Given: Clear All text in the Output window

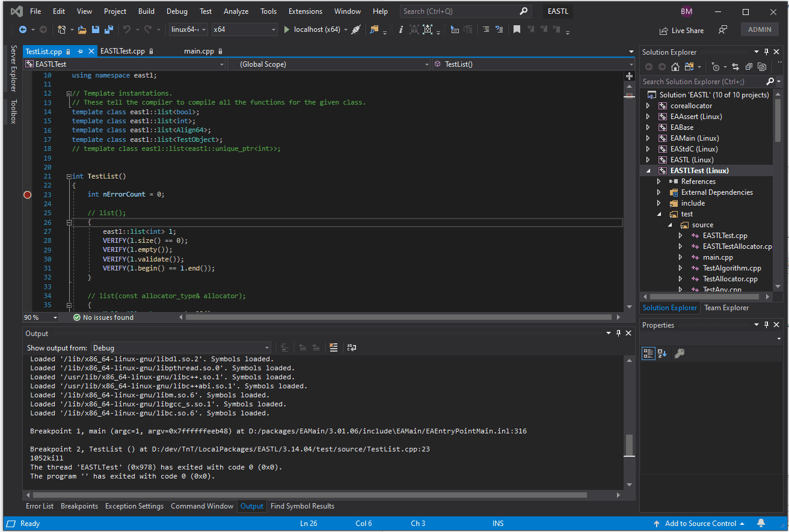Looking at the screenshot, I should (x=333, y=347).
